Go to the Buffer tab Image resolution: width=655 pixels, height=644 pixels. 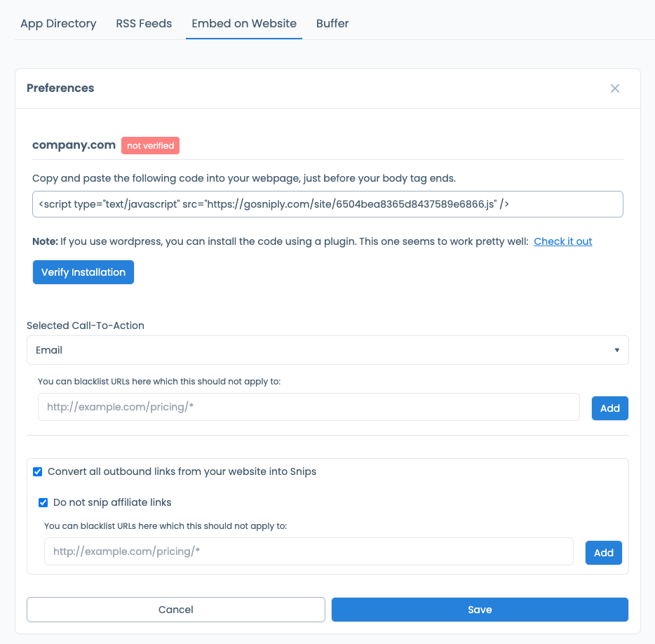(x=332, y=23)
